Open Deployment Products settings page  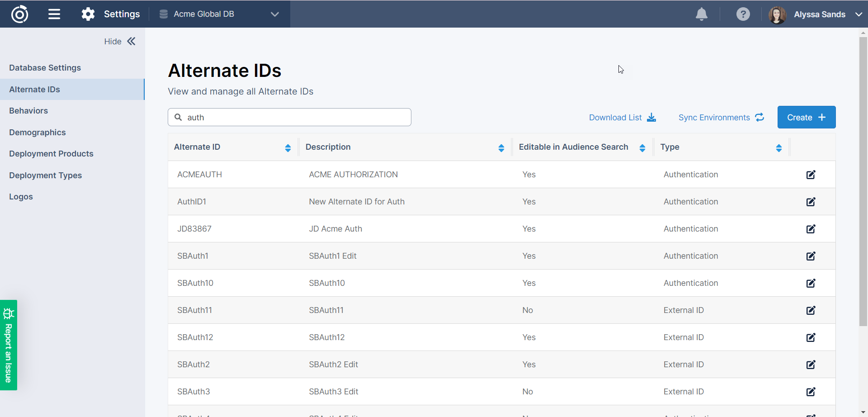pos(51,154)
